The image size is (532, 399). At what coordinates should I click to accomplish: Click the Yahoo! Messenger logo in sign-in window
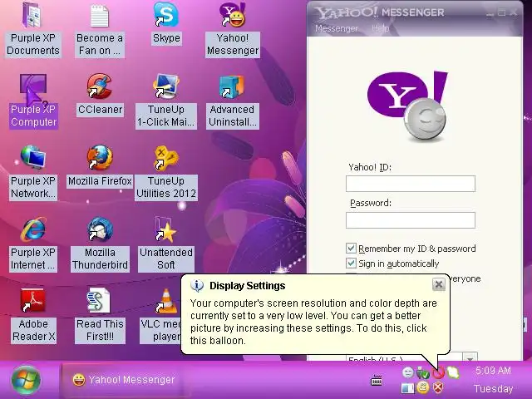coord(407,106)
